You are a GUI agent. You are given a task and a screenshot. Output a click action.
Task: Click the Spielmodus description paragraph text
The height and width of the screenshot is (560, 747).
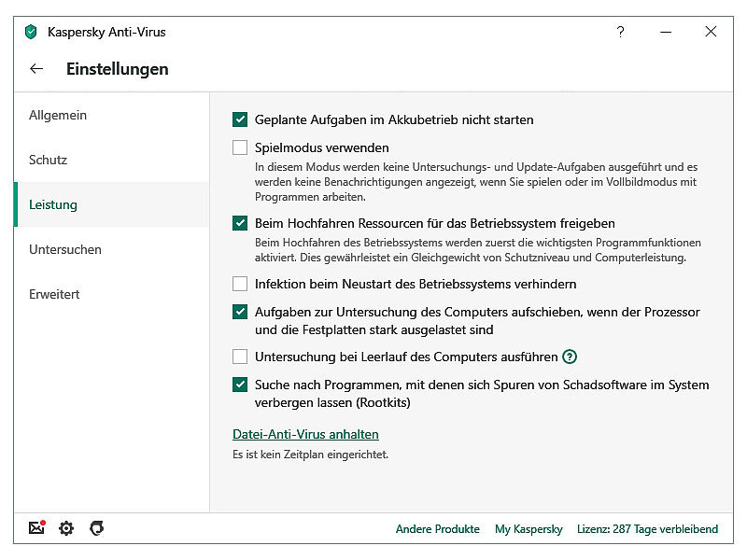pyautogui.click(x=476, y=182)
